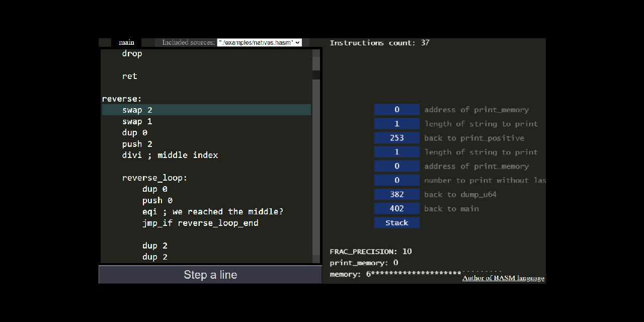Image resolution: width=644 pixels, height=322 pixels.
Task: Open the Author of BASM language link
Action: (x=503, y=278)
